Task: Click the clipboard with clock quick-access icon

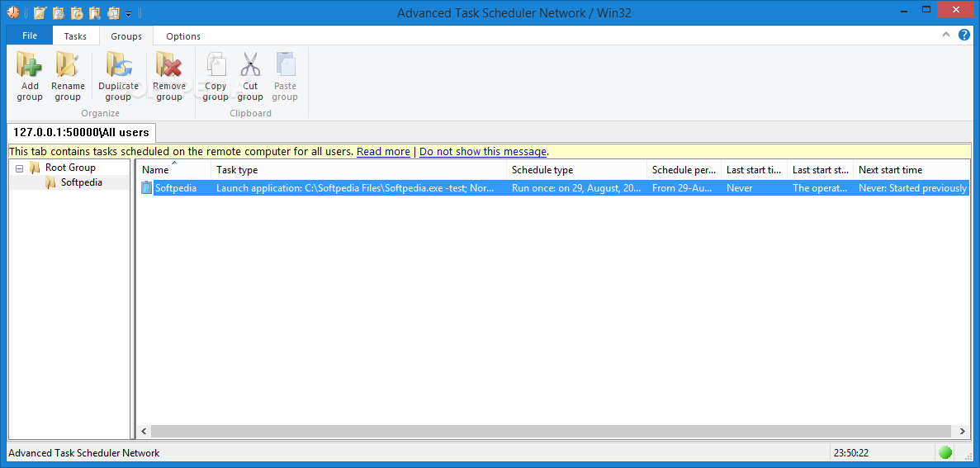Action: [x=77, y=12]
